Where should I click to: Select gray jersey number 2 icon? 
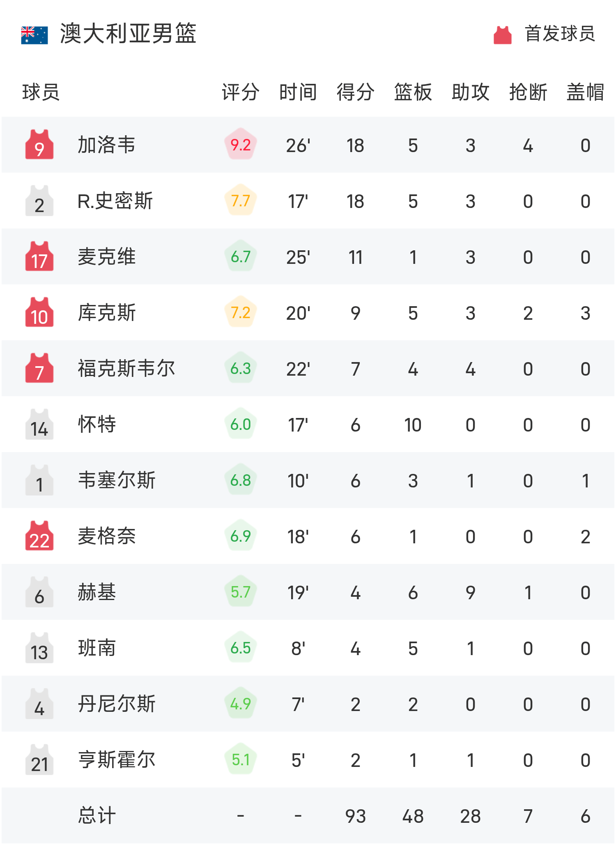(39, 201)
